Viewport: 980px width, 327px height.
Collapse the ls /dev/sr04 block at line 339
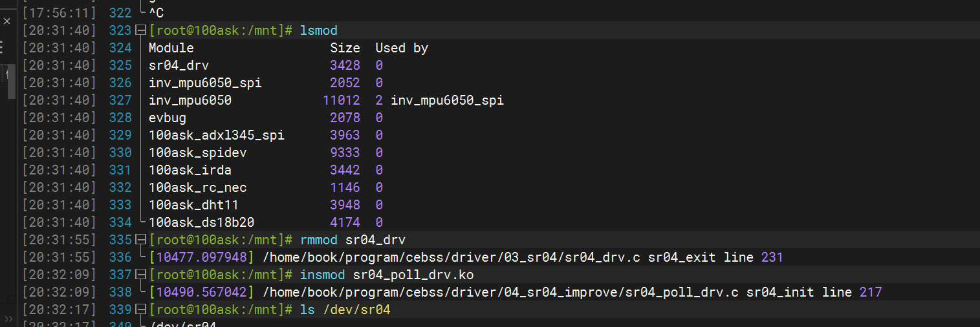(x=142, y=310)
